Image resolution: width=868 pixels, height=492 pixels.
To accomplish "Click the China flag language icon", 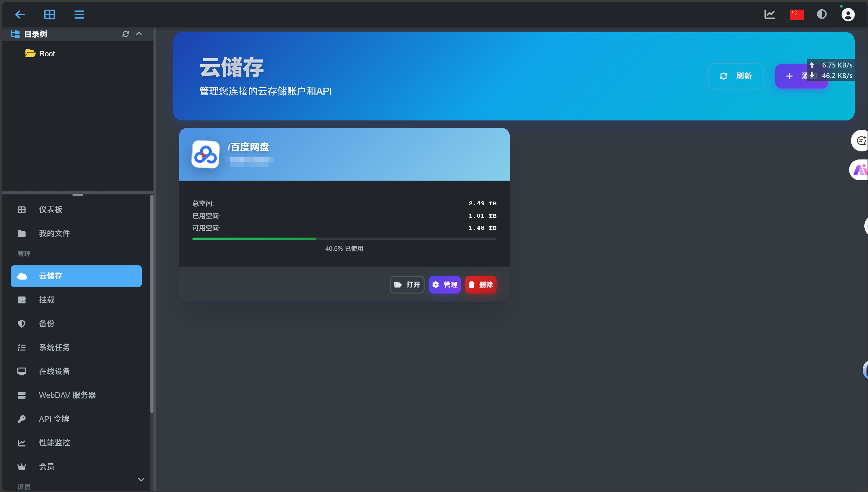I will pyautogui.click(x=797, y=15).
